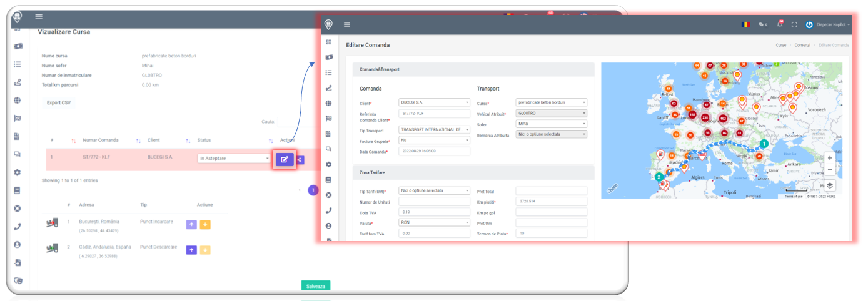Viewport: 868px width, 301px height.
Task: Open the map layers selector icon
Action: (829, 185)
